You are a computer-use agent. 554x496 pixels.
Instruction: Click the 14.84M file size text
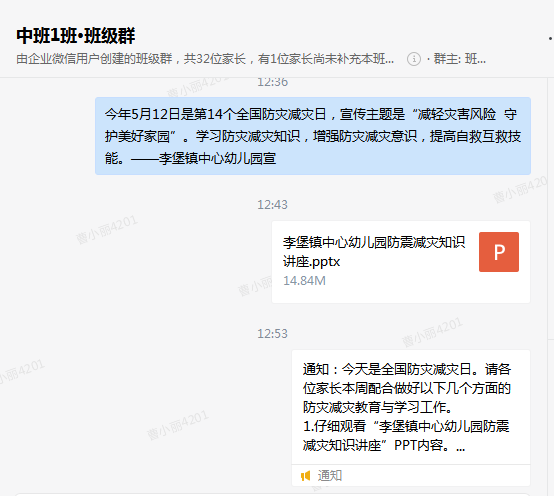304,281
